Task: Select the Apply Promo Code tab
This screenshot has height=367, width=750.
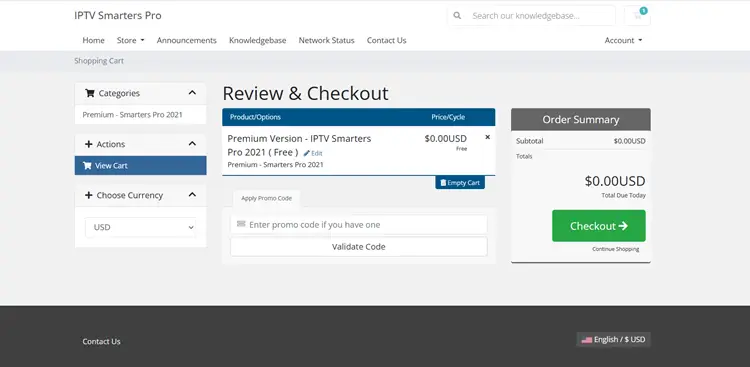Action: click(x=266, y=198)
